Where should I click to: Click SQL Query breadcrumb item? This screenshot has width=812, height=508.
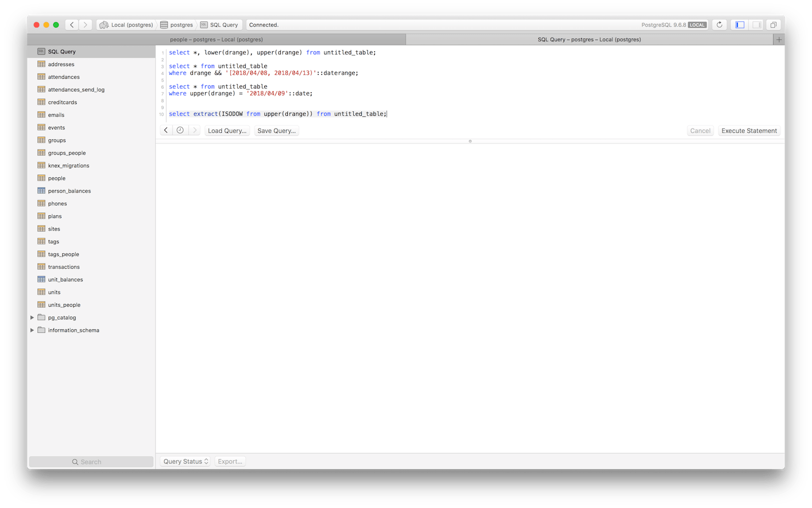click(x=219, y=24)
